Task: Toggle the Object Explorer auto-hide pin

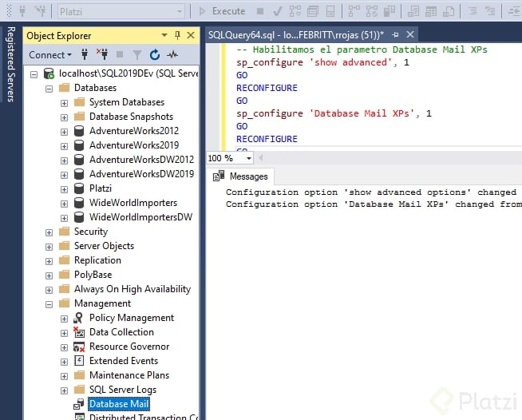Action: [177, 35]
